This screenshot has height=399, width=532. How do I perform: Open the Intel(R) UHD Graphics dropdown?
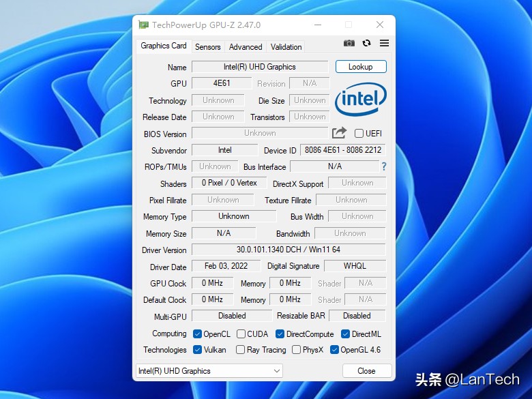pos(209,371)
